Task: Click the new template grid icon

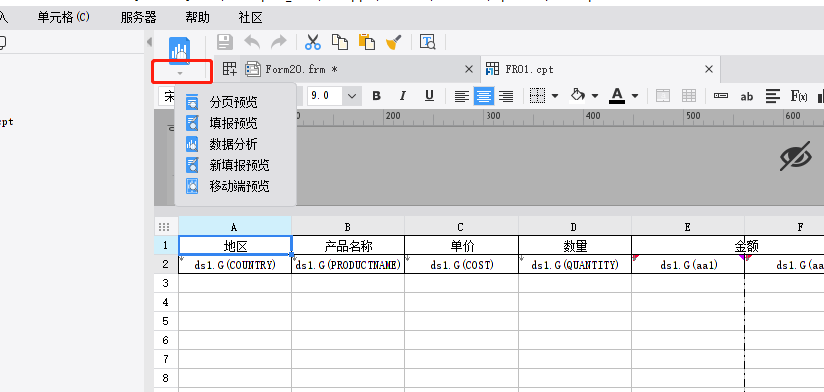Action: (230, 69)
